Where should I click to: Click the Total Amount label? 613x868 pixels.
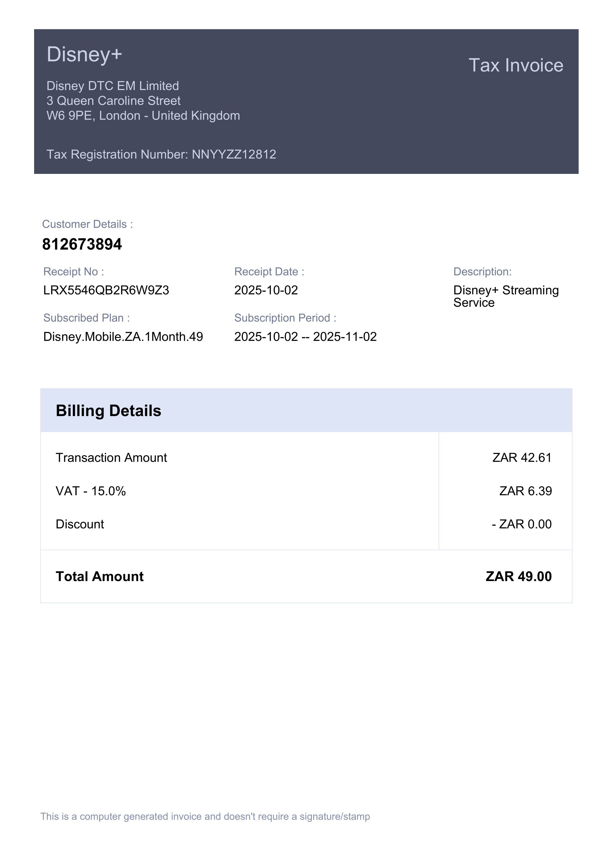point(100,577)
